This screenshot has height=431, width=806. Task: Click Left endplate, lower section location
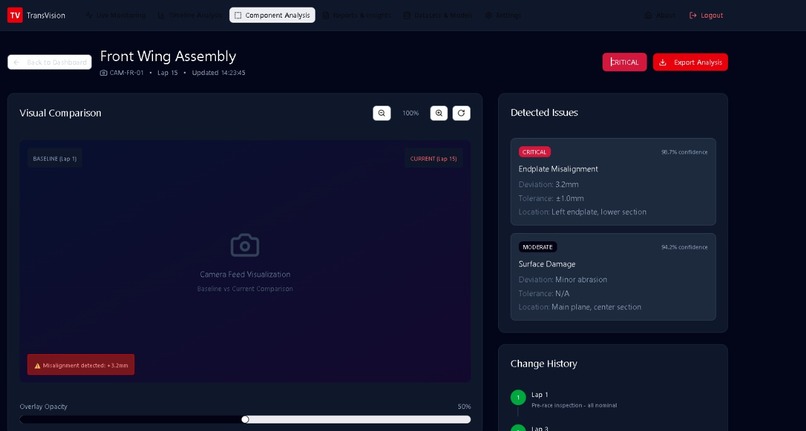(x=599, y=212)
